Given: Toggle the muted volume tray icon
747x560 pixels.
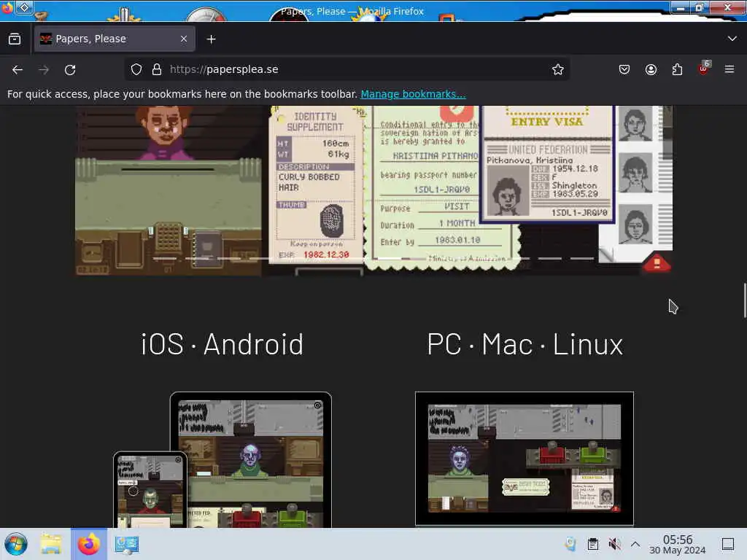Looking at the screenshot, I should 614,544.
